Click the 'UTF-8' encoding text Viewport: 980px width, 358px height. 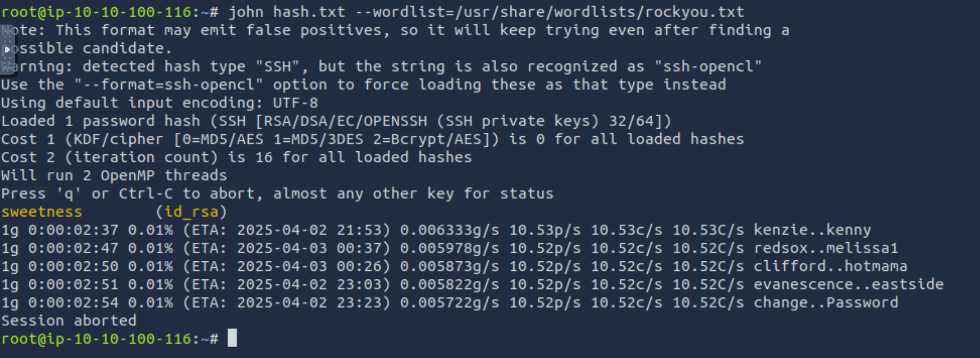point(295,103)
